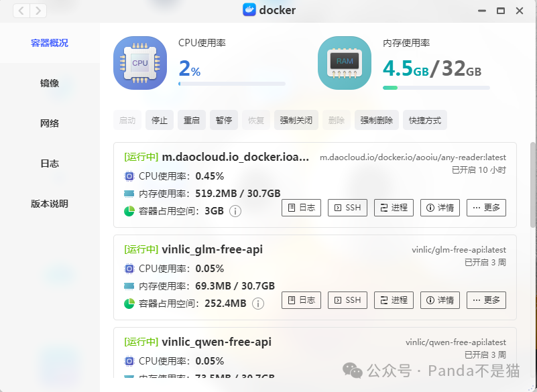537x392 pixels.
Task: Show 详情 details of any-reader container
Action: [x=440, y=208]
